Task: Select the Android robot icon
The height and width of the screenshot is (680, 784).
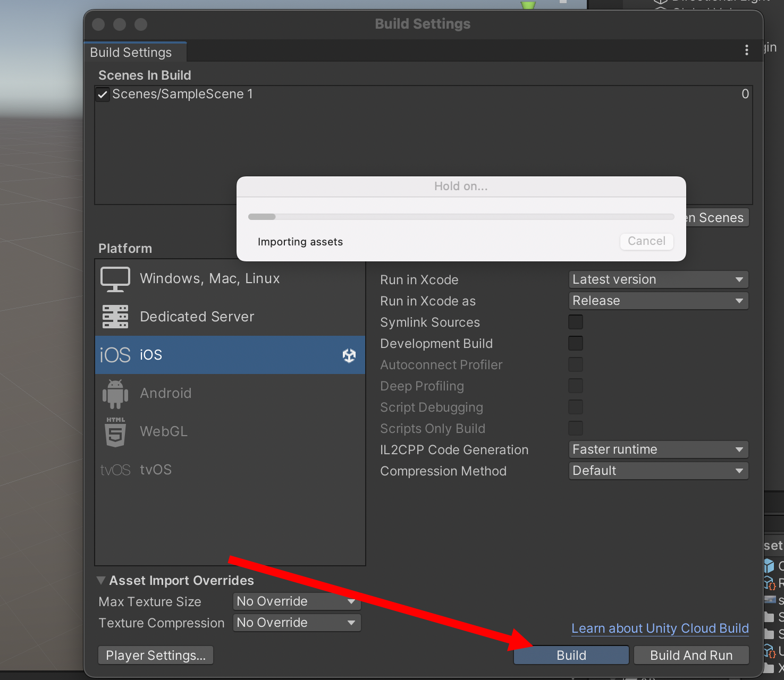Action: coord(115,394)
